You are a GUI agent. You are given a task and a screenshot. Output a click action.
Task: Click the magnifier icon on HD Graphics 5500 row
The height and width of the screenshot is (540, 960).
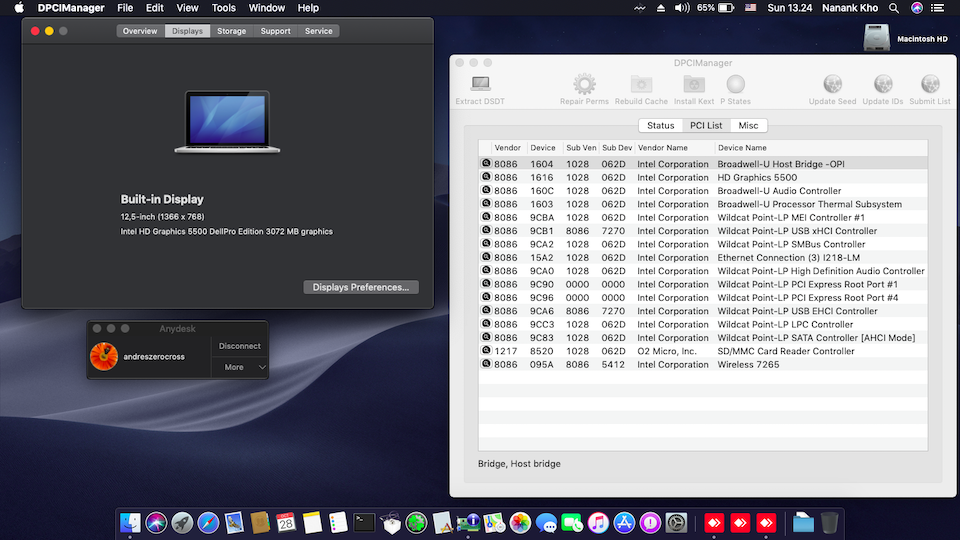tap(486, 177)
